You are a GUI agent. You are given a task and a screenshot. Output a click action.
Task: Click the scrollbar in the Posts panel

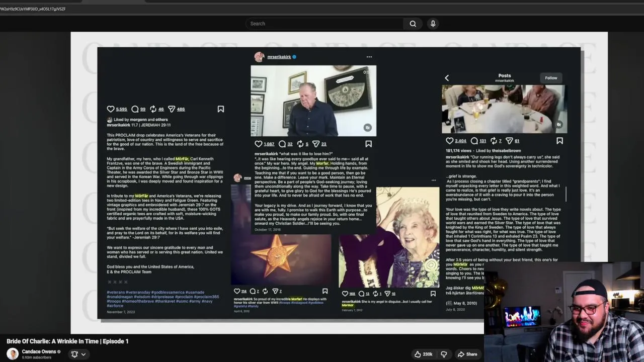(566, 194)
